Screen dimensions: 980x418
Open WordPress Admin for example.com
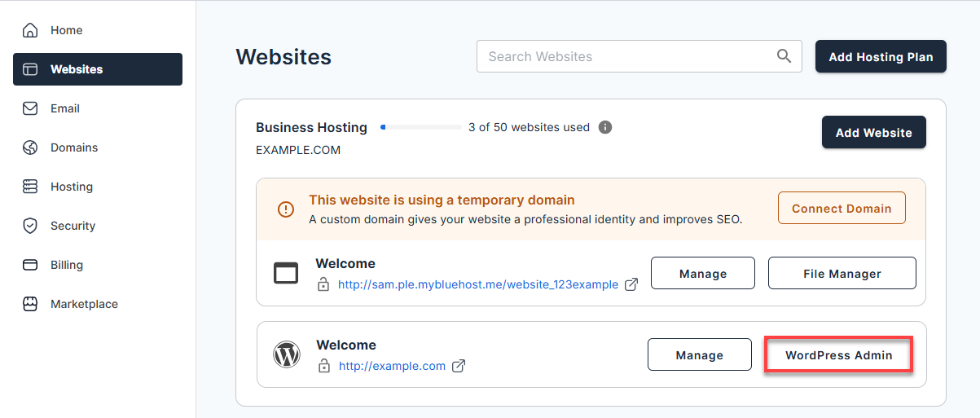[x=839, y=355]
